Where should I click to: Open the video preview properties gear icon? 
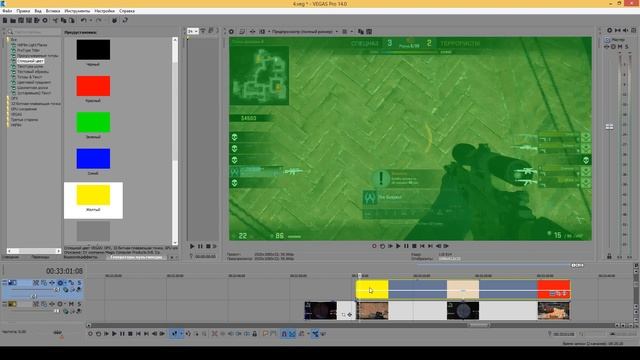pos(231,31)
